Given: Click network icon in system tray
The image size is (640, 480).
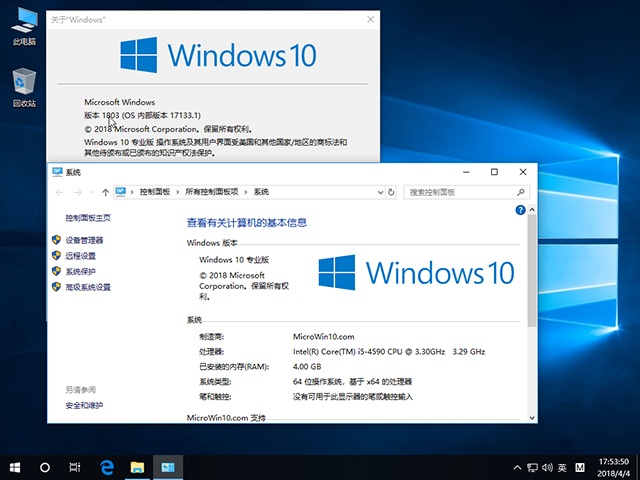Looking at the screenshot, I should [532, 468].
